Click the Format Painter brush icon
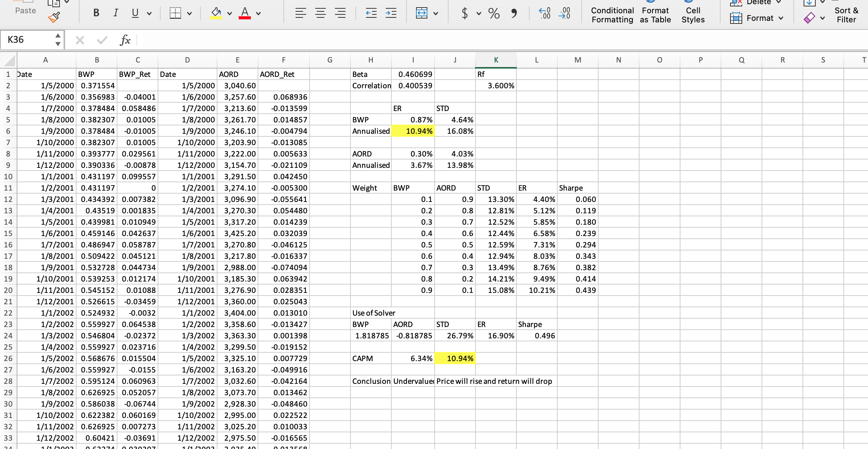The height and width of the screenshot is (449, 868). (x=54, y=17)
